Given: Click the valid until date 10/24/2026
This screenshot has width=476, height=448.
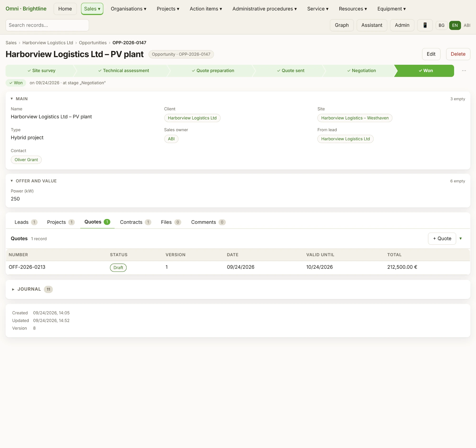Looking at the screenshot, I should (319, 267).
